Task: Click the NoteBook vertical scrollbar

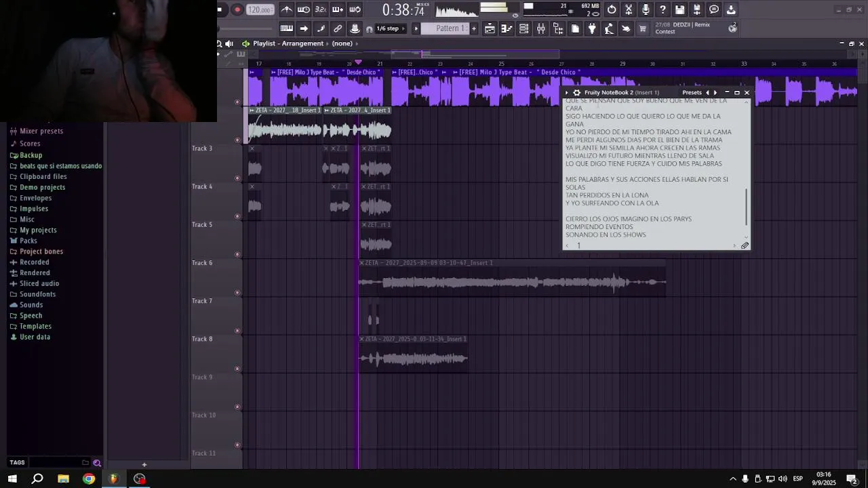Action: point(747,207)
